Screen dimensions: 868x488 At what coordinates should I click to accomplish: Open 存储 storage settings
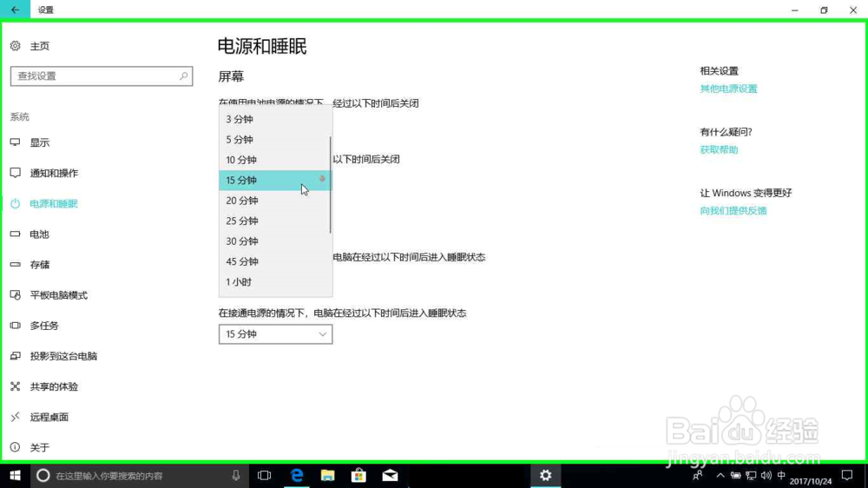pyautogui.click(x=39, y=265)
